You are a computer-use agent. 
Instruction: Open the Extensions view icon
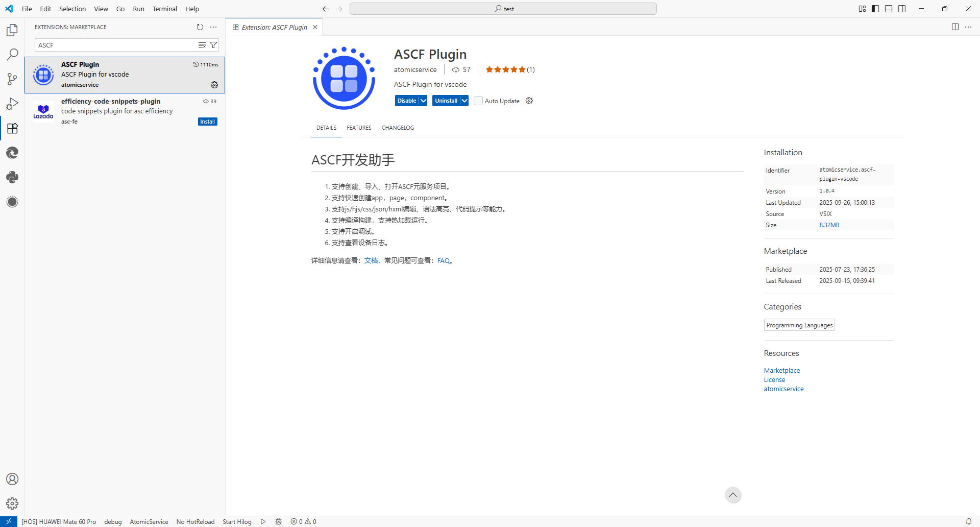click(12, 128)
